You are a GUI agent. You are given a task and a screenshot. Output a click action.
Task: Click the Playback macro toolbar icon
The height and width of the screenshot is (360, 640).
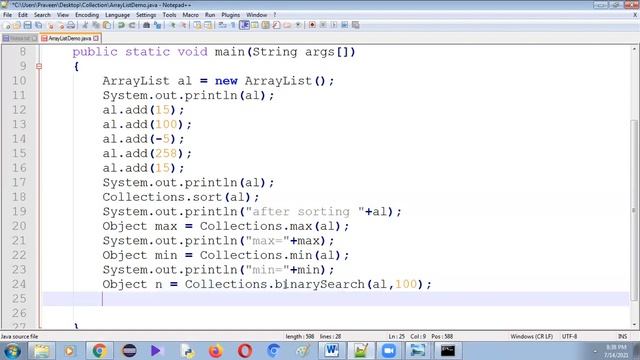[334, 25]
